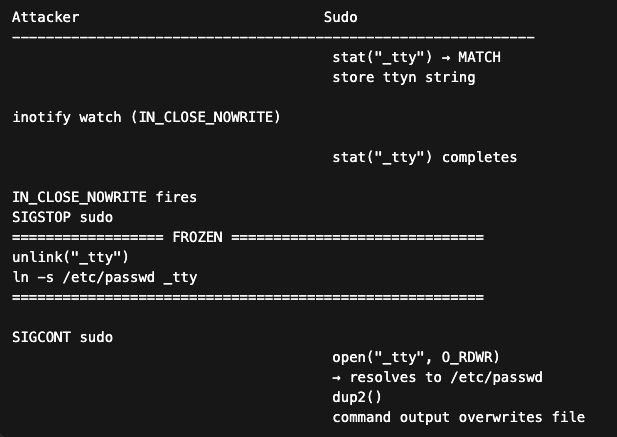Click the stat("_tty") completes line
Viewport: 617px width, 437px height.
pos(424,157)
